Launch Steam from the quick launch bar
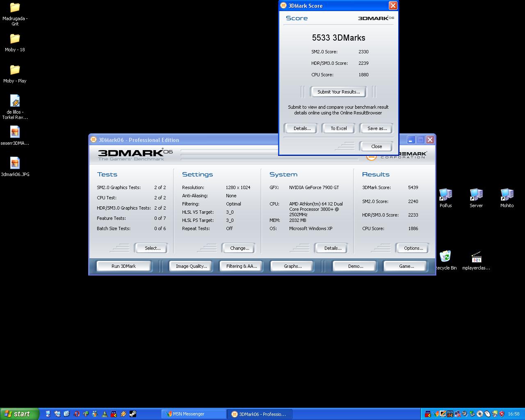Image resolution: width=525 pixels, height=420 pixels. coord(133,414)
